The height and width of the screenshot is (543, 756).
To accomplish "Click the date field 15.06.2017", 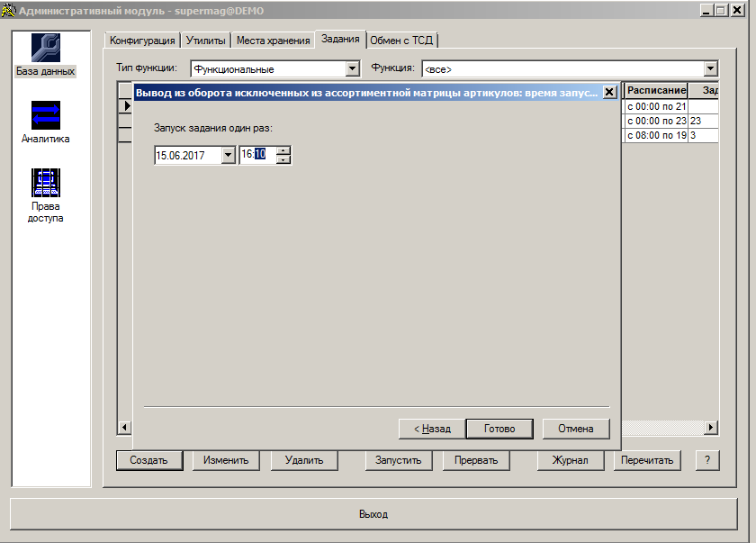I will pyautogui.click(x=188, y=155).
